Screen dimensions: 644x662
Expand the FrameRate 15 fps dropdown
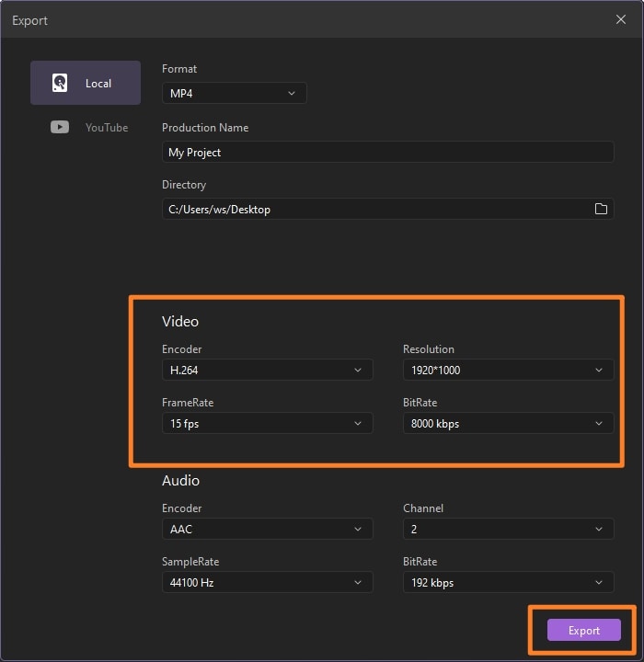[x=267, y=424]
